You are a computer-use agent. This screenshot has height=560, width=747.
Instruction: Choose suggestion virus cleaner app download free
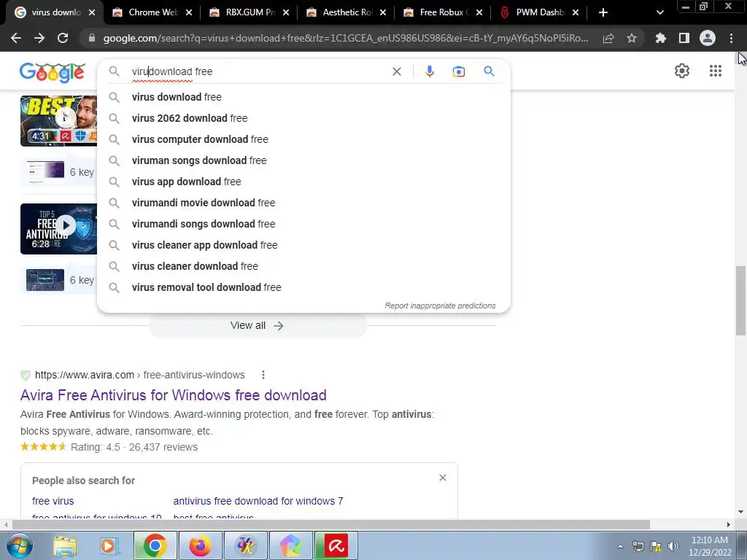[x=303, y=245]
